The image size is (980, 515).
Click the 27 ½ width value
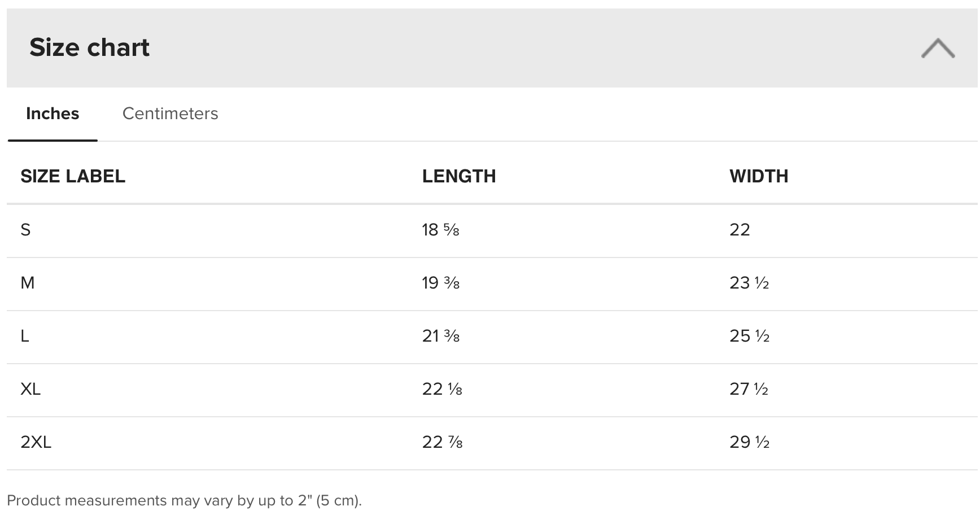coord(749,389)
